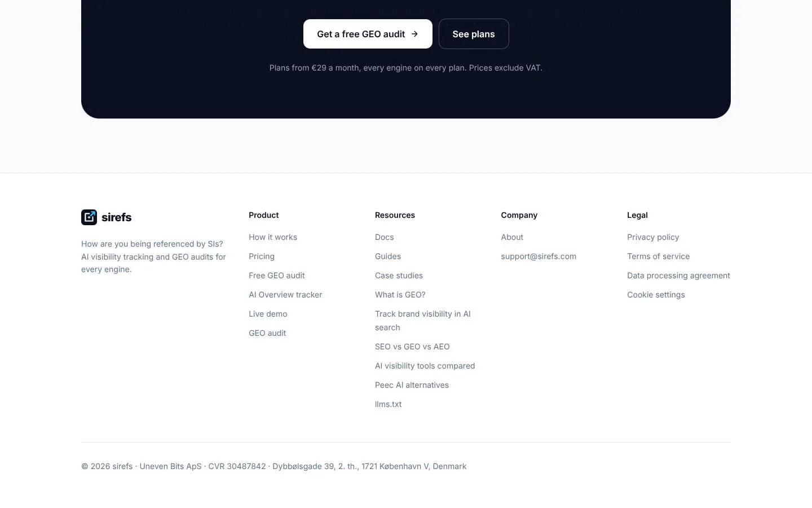Open the Docs link
This screenshot has width=812, height=508.
(385, 237)
